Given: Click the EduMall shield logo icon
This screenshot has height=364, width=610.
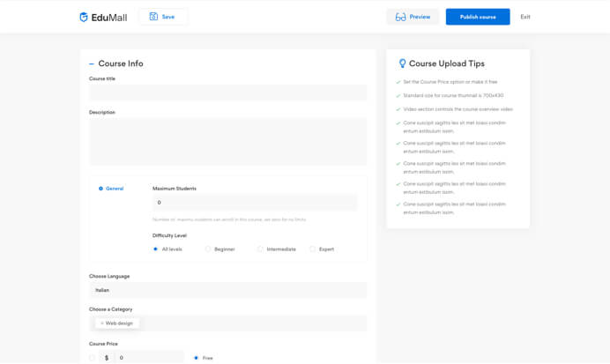Looking at the screenshot, I should pos(84,17).
